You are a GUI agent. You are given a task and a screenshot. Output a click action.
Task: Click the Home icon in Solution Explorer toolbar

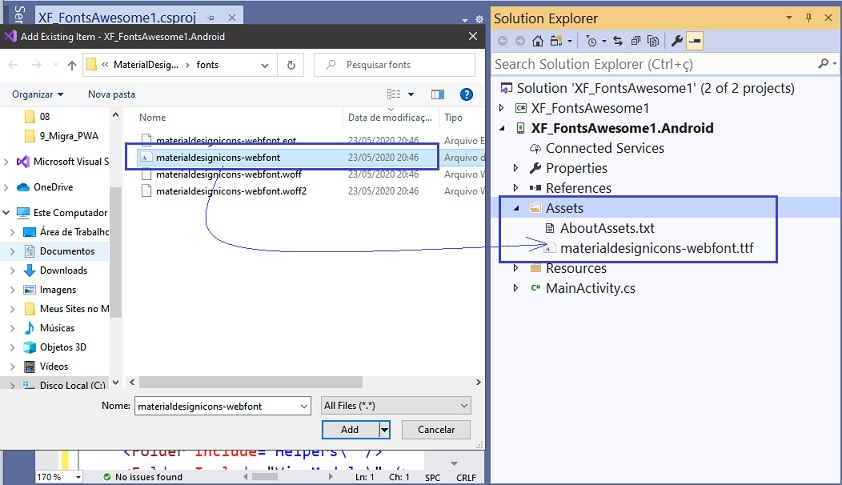coord(538,41)
